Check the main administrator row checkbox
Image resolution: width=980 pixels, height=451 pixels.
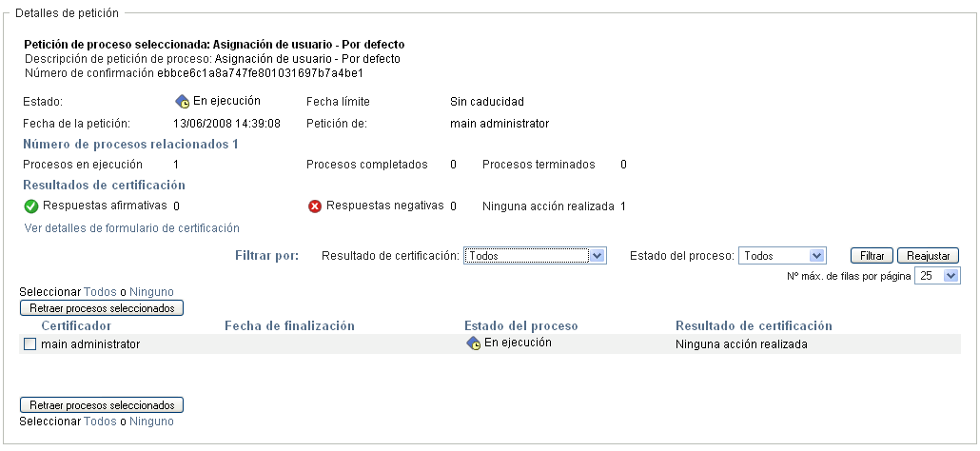tap(29, 344)
